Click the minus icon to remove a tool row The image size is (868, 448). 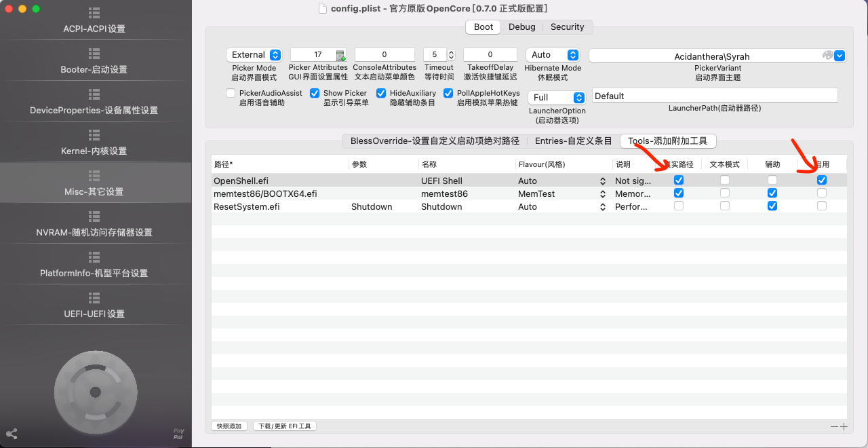[834, 426]
